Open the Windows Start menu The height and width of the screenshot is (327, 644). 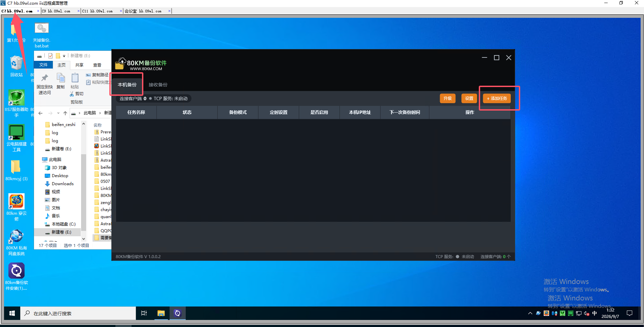tap(12, 313)
